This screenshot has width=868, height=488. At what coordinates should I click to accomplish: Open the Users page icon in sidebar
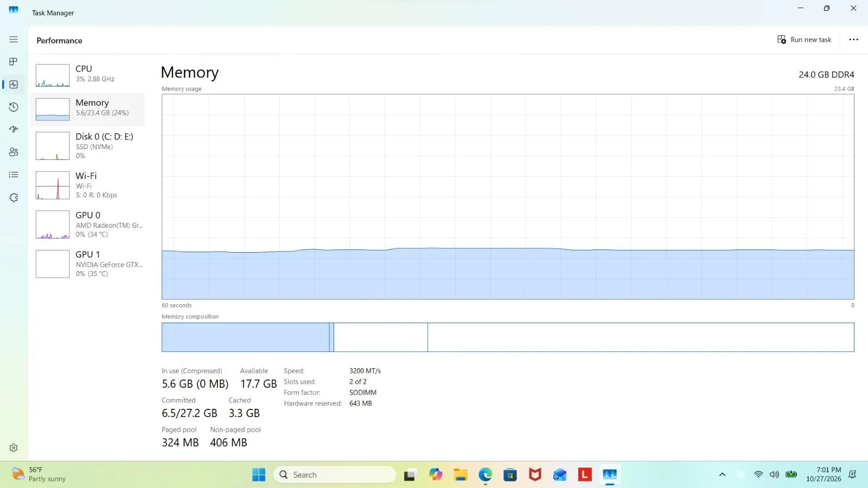click(14, 152)
